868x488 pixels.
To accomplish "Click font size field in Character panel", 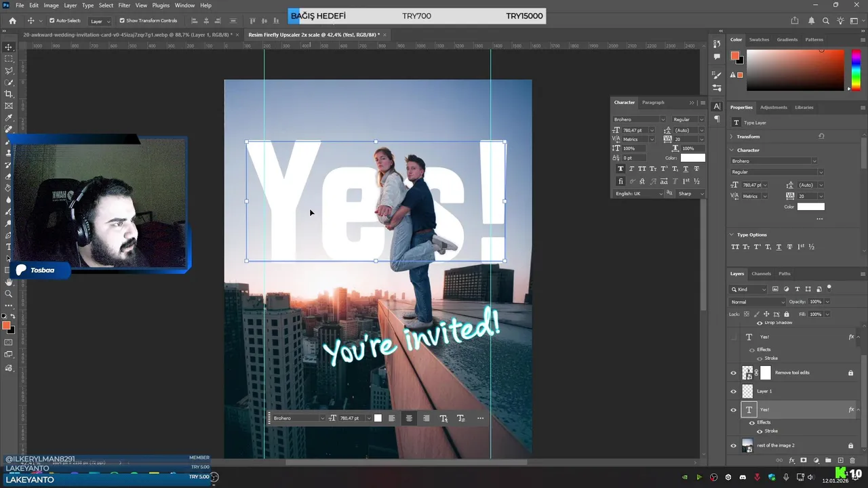I will tap(635, 130).
